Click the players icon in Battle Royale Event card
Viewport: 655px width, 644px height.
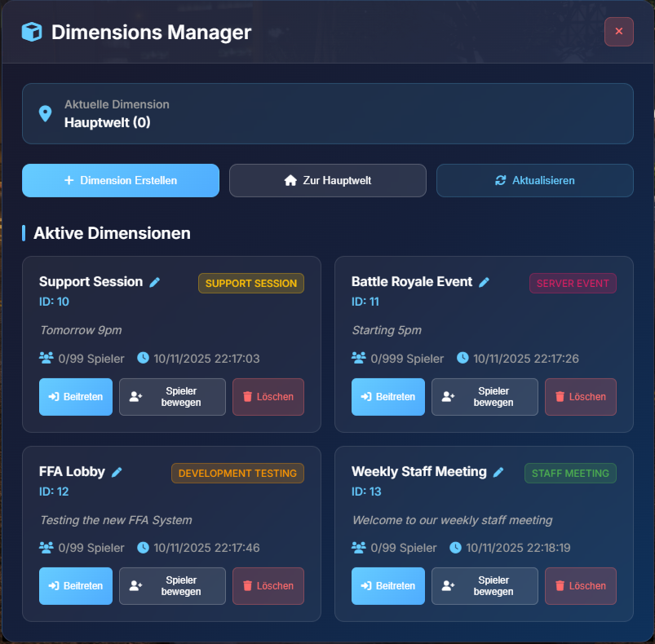359,358
